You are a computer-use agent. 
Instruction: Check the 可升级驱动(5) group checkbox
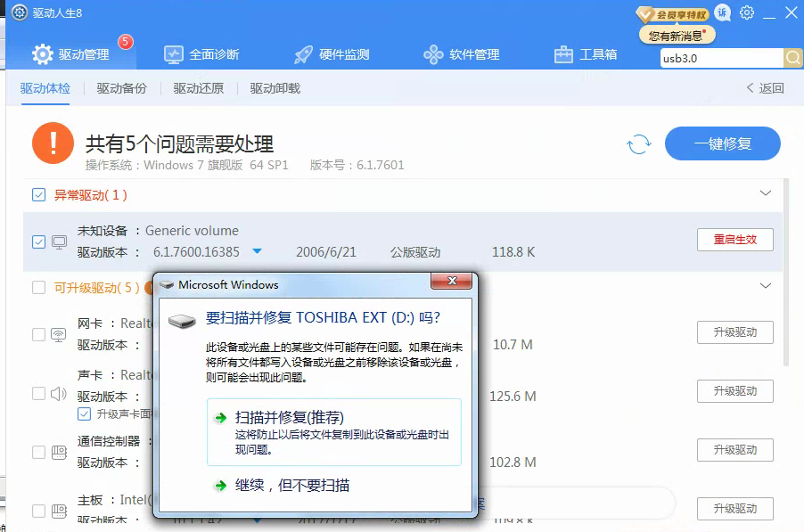(x=38, y=288)
